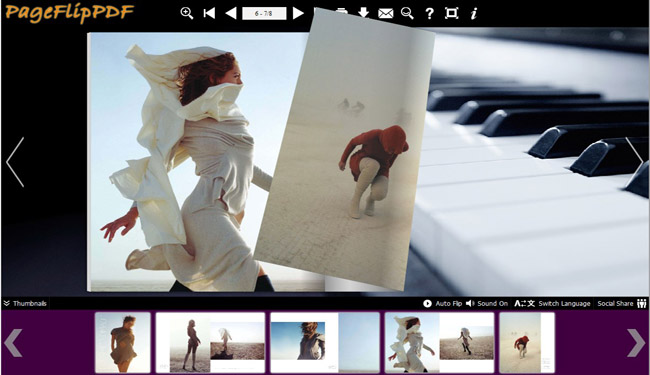Go to previous page triangle in toolbar
Viewport: 650px width, 375px height.
(231, 13)
